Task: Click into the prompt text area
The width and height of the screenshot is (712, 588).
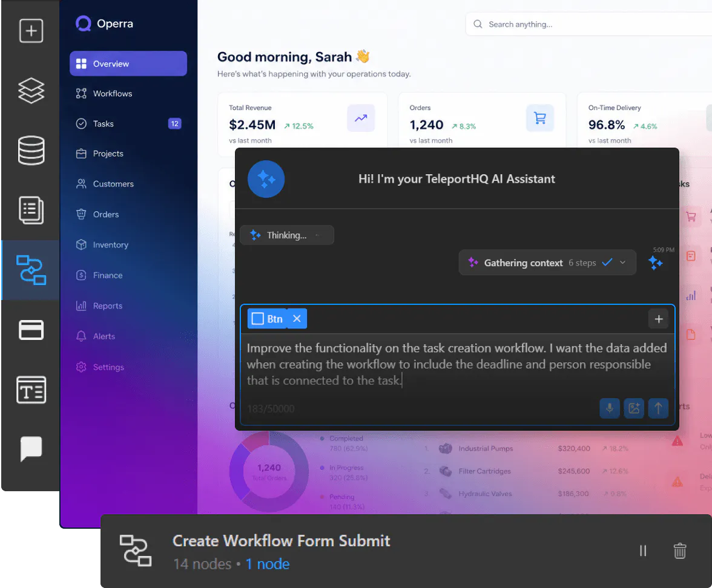Action: click(x=457, y=364)
